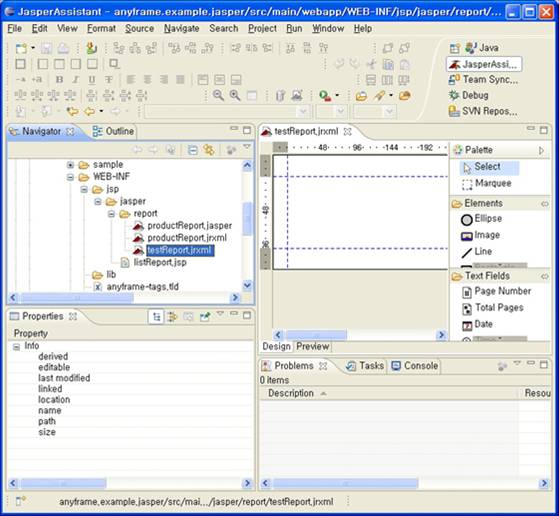Open the Format menu
Viewport: 559px width, 516px height.
pyautogui.click(x=101, y=29)
